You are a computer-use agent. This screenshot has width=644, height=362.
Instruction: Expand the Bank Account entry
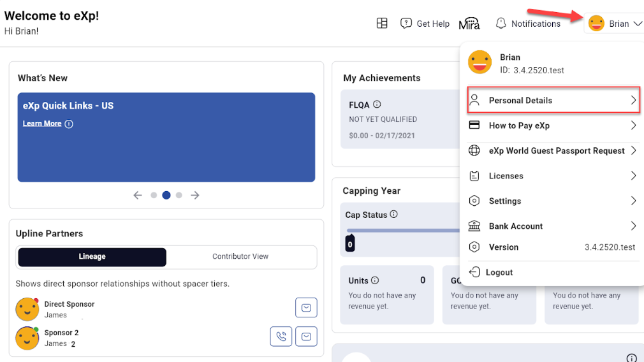(553, 226)
